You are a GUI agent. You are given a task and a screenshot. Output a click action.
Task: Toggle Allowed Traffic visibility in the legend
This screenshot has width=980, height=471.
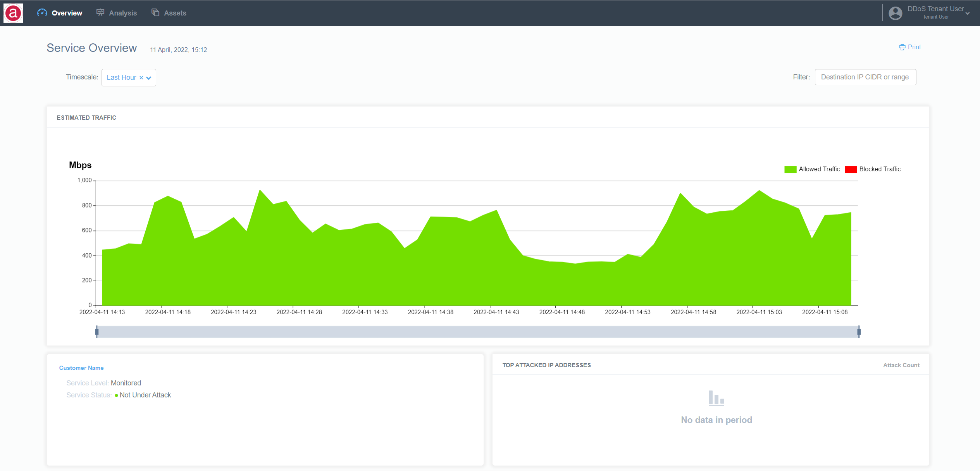[813, 169]
